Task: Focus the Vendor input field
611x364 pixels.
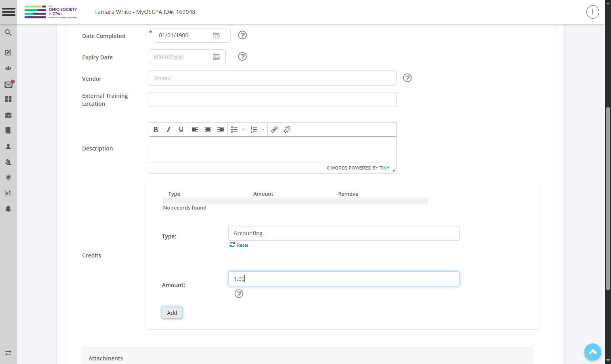Action: pyautogui.click(x=273, y=78)
